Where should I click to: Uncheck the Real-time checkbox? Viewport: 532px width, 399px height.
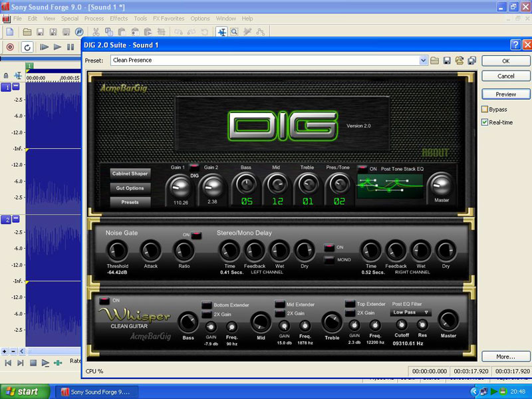[485, 122]
